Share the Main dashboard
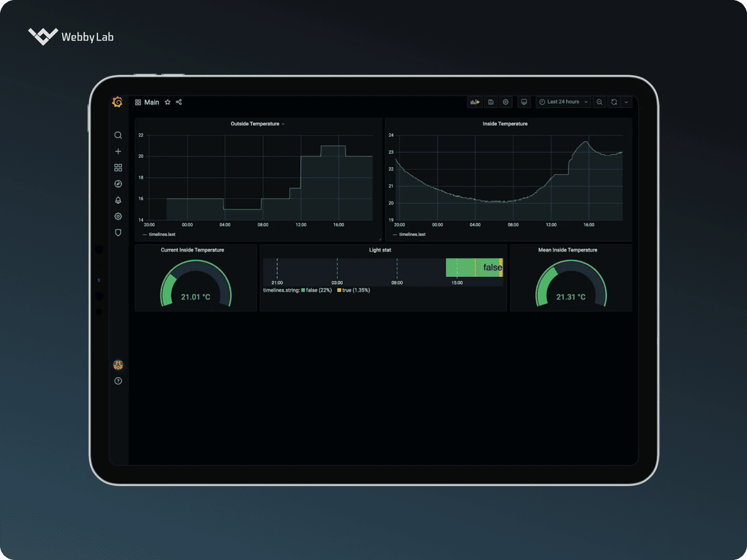 [x=179, y=102]
